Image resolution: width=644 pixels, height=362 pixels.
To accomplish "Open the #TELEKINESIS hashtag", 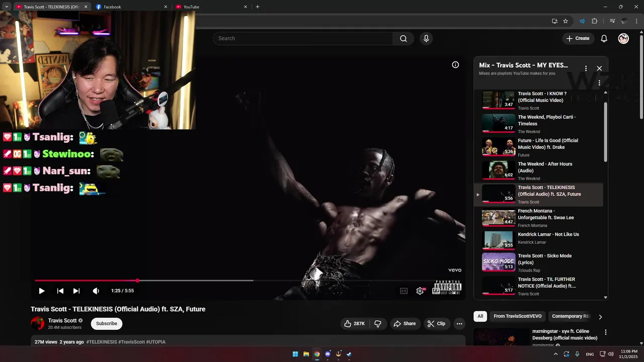I will click(102, 342).
